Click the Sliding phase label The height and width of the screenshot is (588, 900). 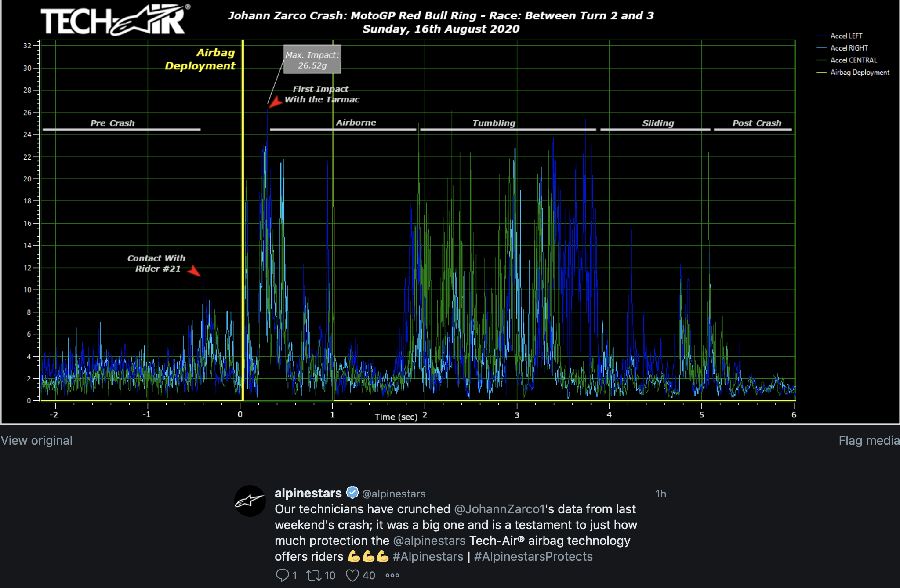658,123
